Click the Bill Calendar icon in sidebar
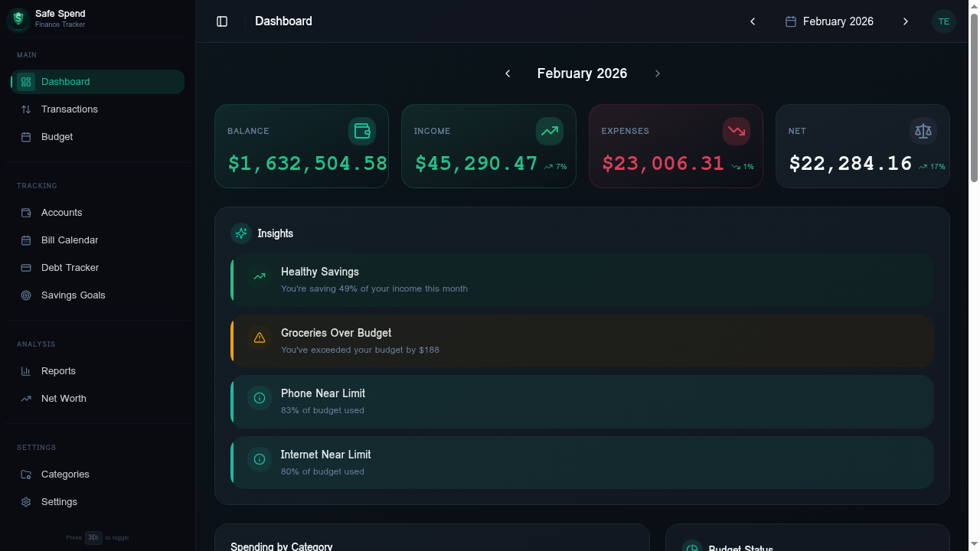The image size is (980, 551). (26, 240)
